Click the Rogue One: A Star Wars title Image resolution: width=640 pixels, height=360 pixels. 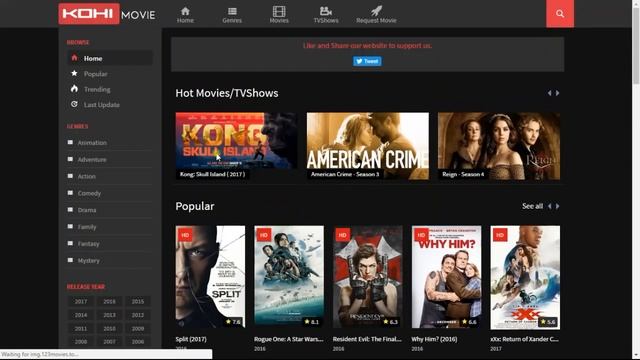pyautogui.click(x=289, y=339)
